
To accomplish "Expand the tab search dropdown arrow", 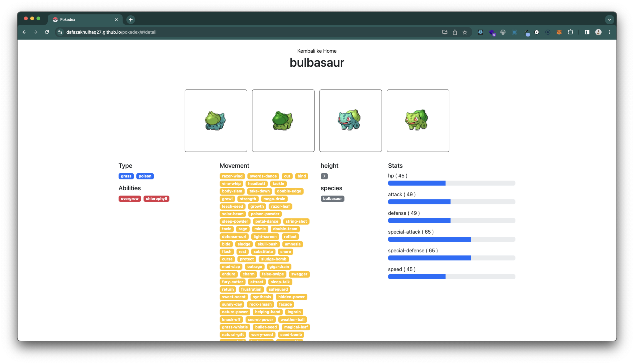I will (610, 19).
